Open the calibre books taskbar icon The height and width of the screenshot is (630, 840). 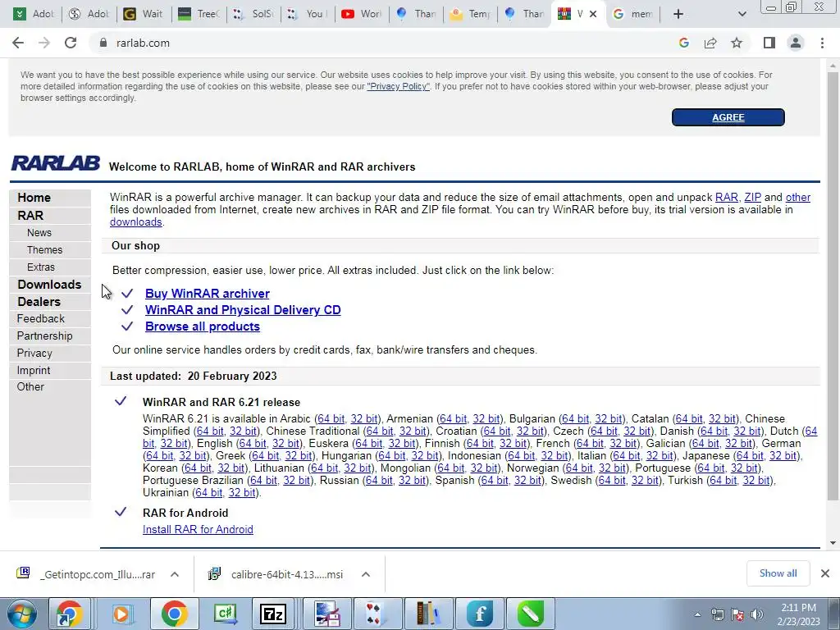[x=427, y=614]
